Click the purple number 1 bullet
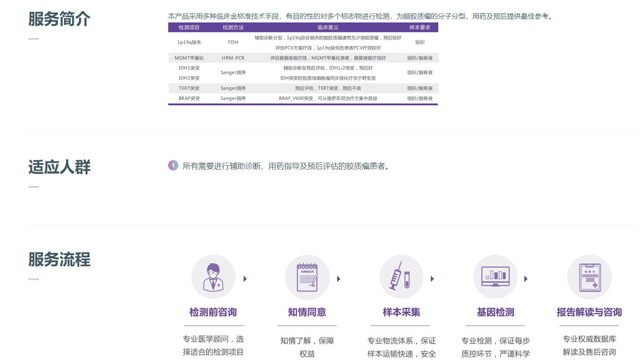Image resolution: width=644 pixels, height=363 pixels. coord(173,166)
